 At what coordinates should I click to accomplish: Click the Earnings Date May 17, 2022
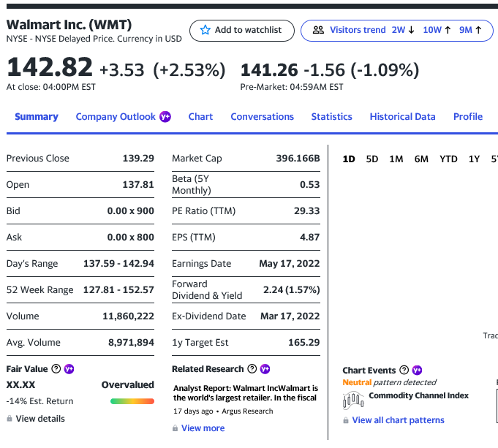tap(290, 264)
